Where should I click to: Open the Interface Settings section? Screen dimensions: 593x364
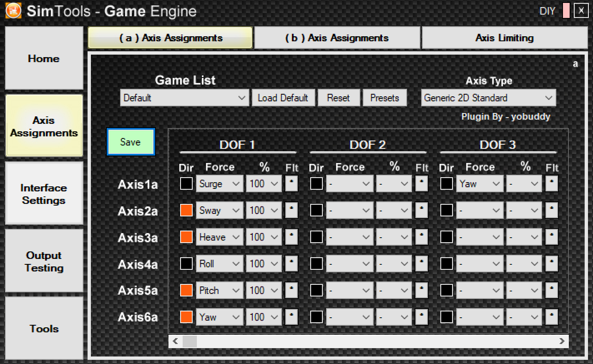pyautogui.click(x=44, y=194)
